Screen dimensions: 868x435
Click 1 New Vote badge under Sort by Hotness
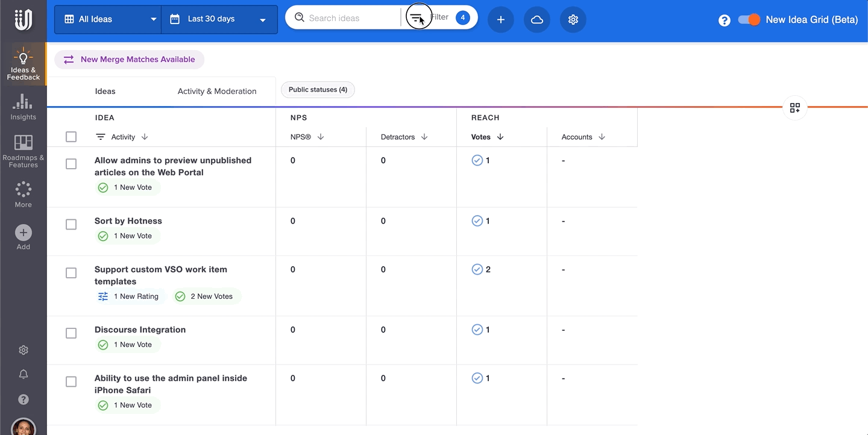[128, 236]
